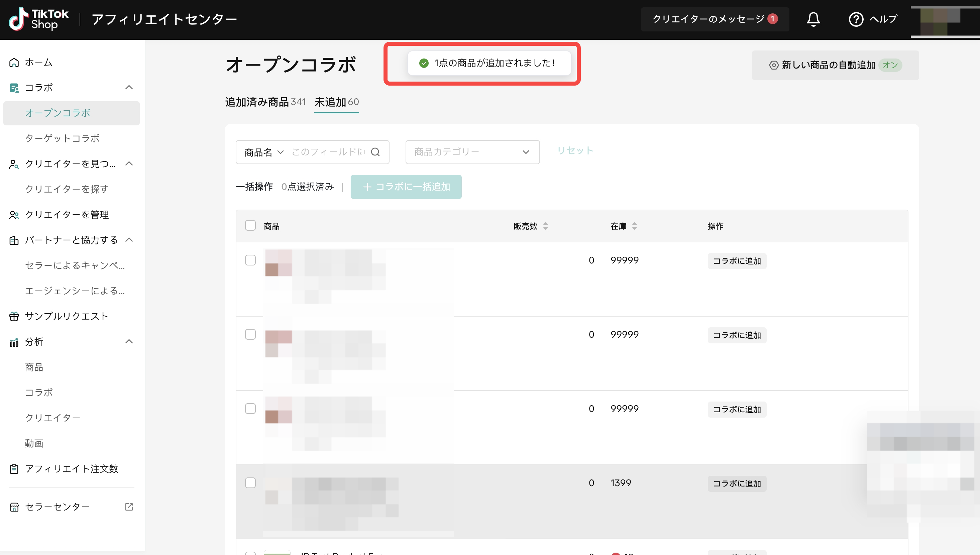
Task: Click the 1399 stock value
Action: 621,483
